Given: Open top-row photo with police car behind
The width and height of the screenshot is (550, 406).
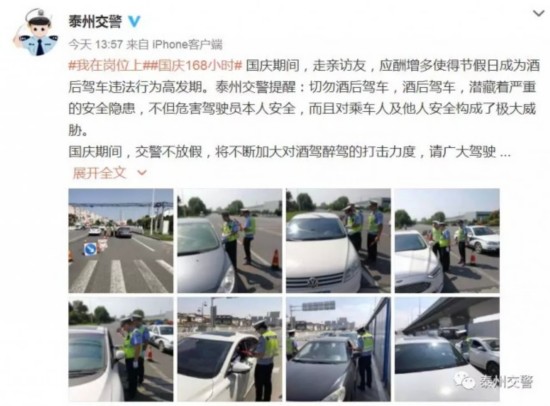Looking at the screenshot, I should pos(447,241).
